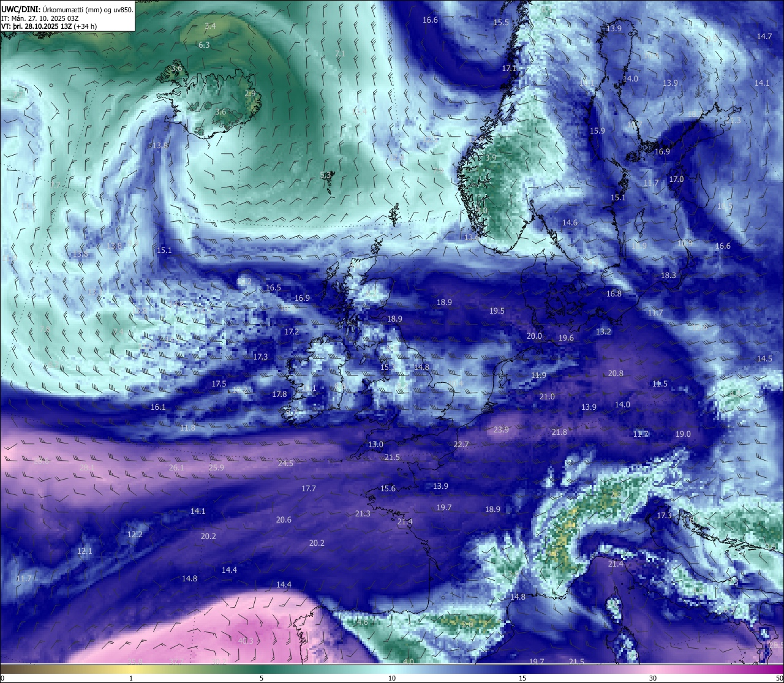This screenshot has width=784, height=683.
Task: Click the 14.5 value label
Action: (764, 358)
